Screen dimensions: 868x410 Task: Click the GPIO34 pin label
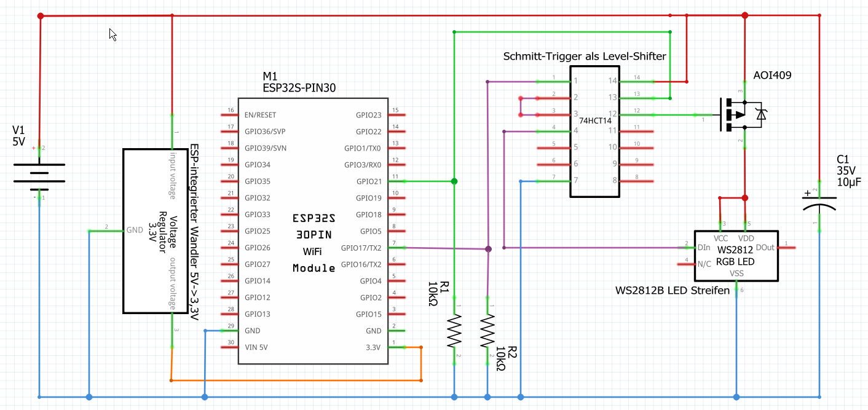coord(257,165)
